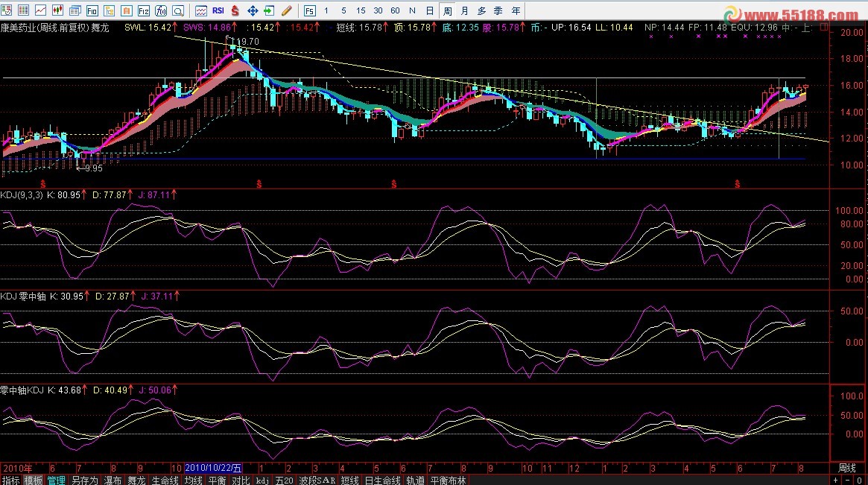Click the 19.70 high price label
The height and width of the screenshot is (485, 868).
click(247, 42)
